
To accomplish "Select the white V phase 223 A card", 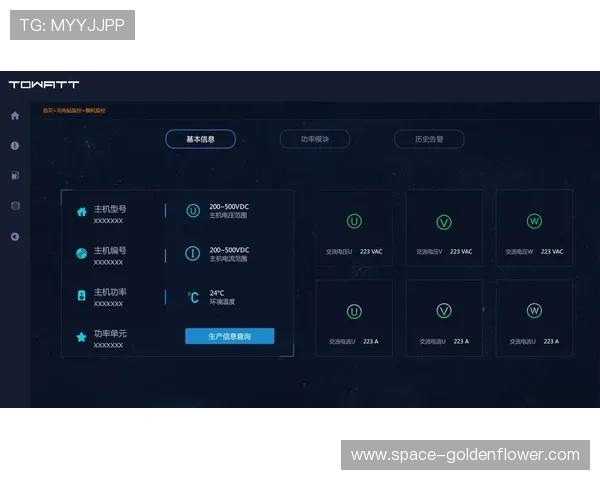I will click(444, 318).
